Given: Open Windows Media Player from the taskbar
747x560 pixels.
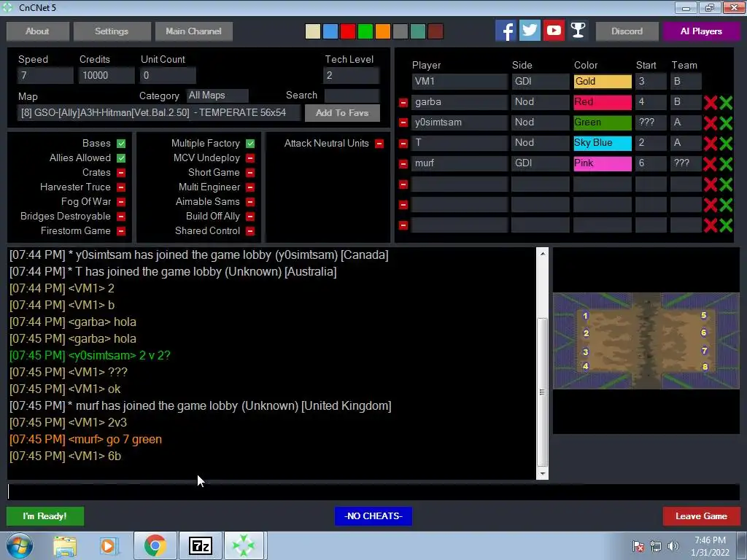Looking at the screenshot, I should click(x=108, y=545).
